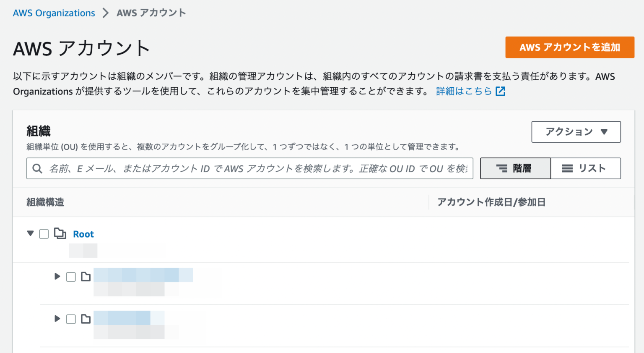The image size is (644, 353).
Task: Collapse the Root tree node
Action: coord(30,234)
